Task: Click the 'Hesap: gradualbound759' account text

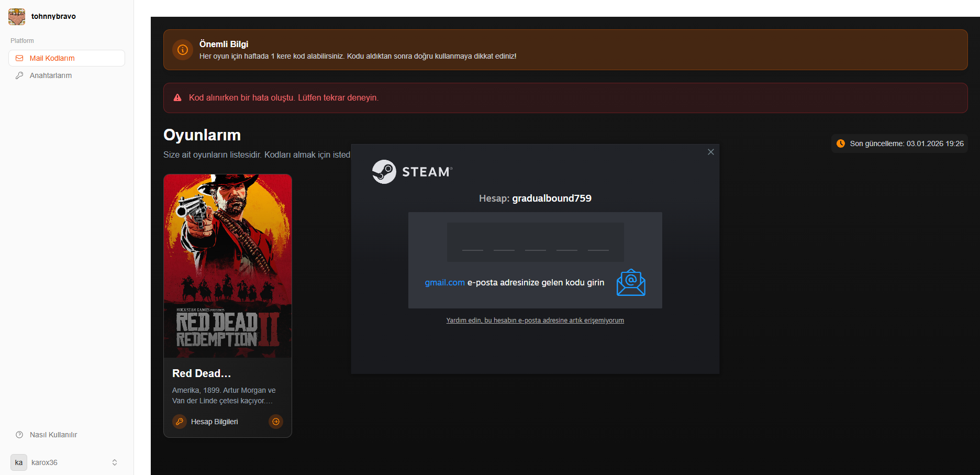Action: (x=535, y=198)
